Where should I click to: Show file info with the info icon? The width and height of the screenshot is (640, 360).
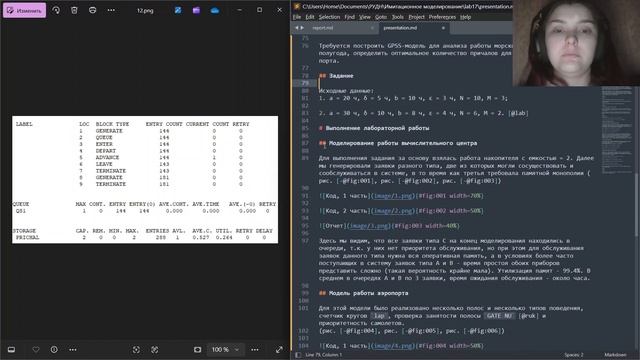[x=54, y=349]
